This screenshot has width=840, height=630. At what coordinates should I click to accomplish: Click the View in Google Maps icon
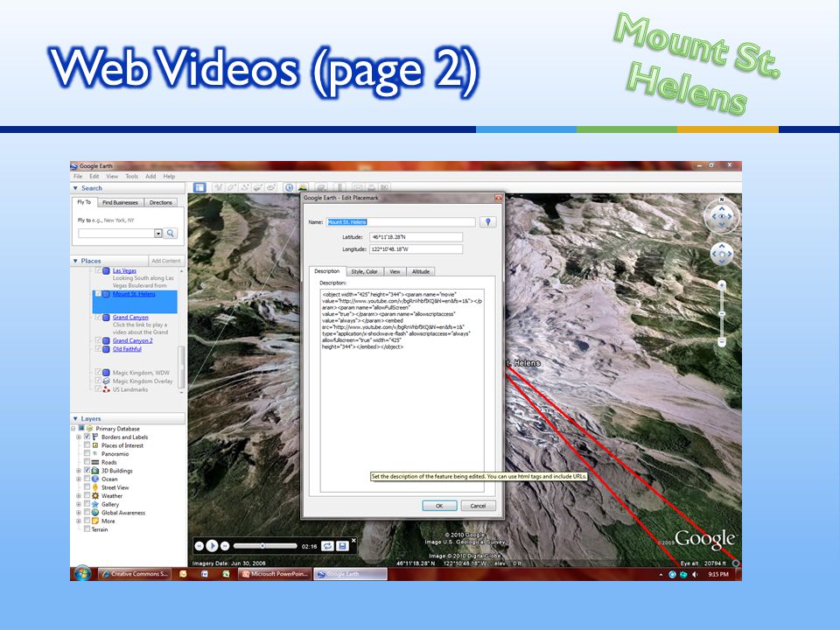point(384,187)
